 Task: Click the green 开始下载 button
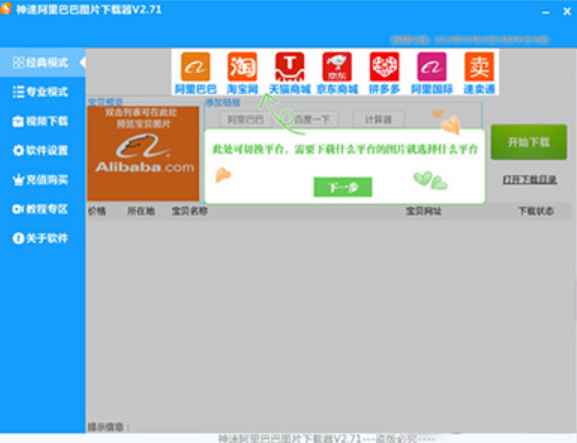click(x=529, y=142)
